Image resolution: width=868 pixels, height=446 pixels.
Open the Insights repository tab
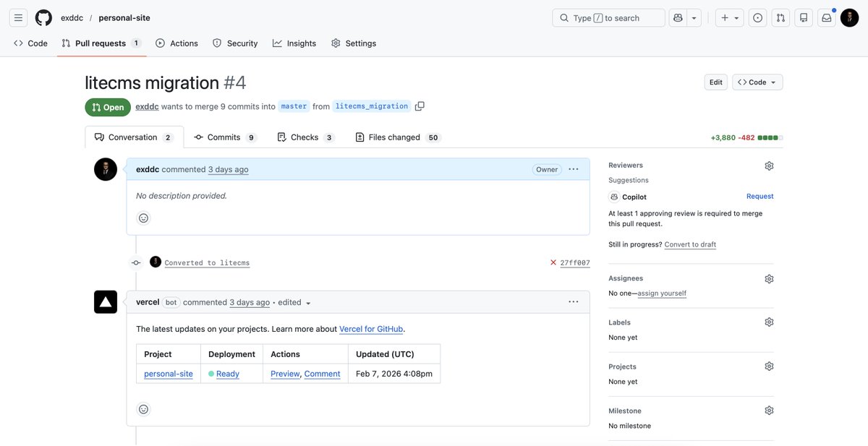click(x=294, y=43)
